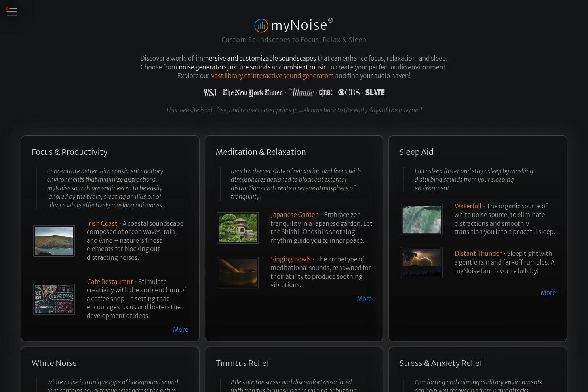The image size is (588, 392).
Task: Open the vast library of sound generators link
Action: point(272,76)
